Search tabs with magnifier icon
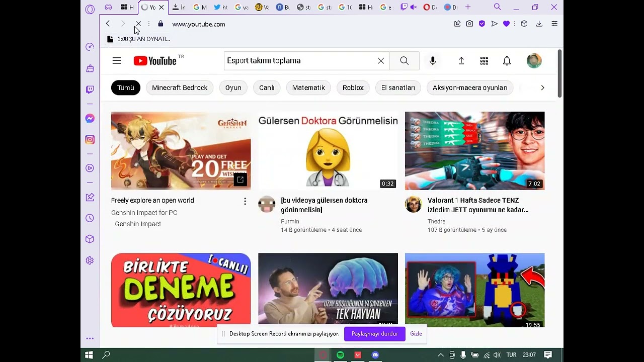 [x=498, y=7]
